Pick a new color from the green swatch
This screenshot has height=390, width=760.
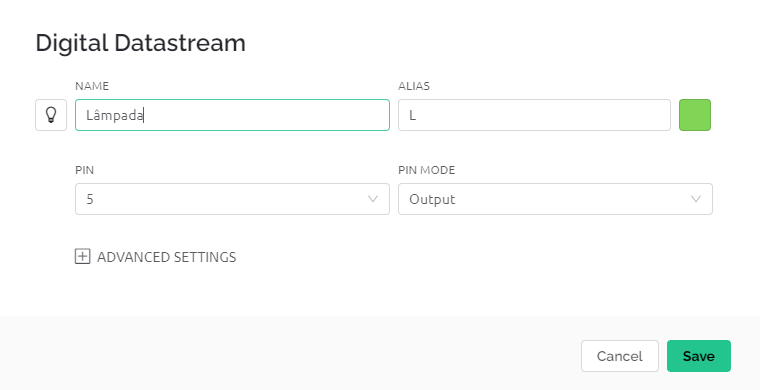(695, 115)
